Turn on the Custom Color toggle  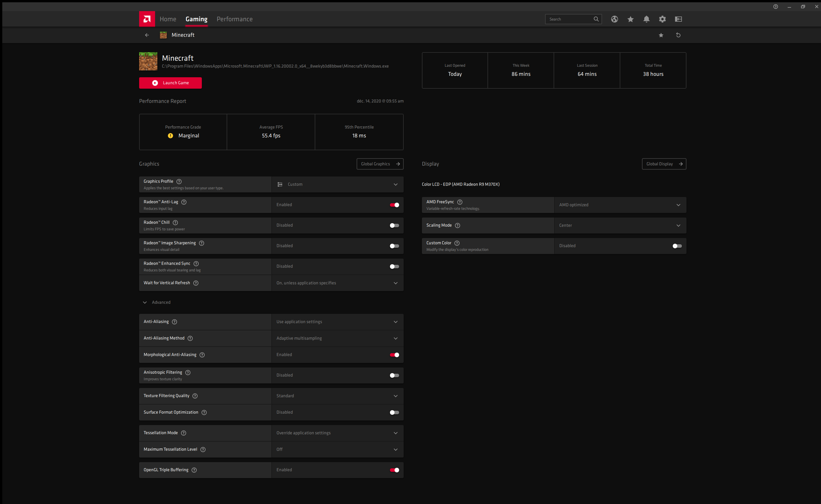click(x=677, y=246)
